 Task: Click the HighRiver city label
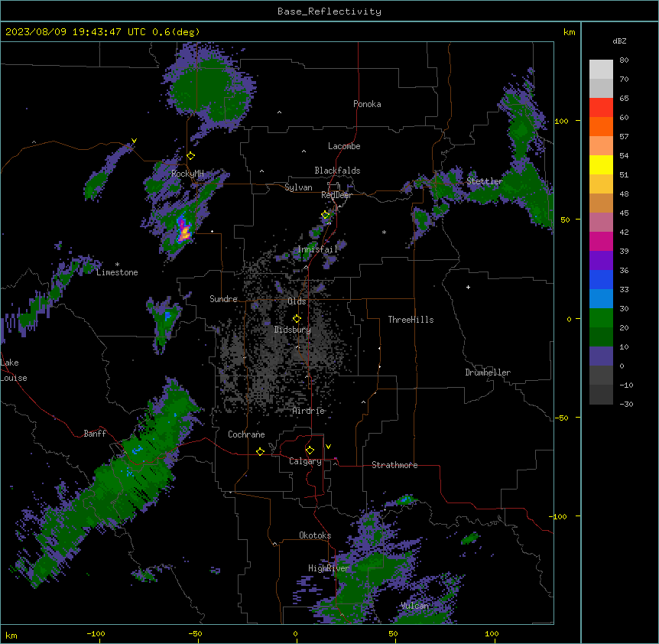click(329, 568)
